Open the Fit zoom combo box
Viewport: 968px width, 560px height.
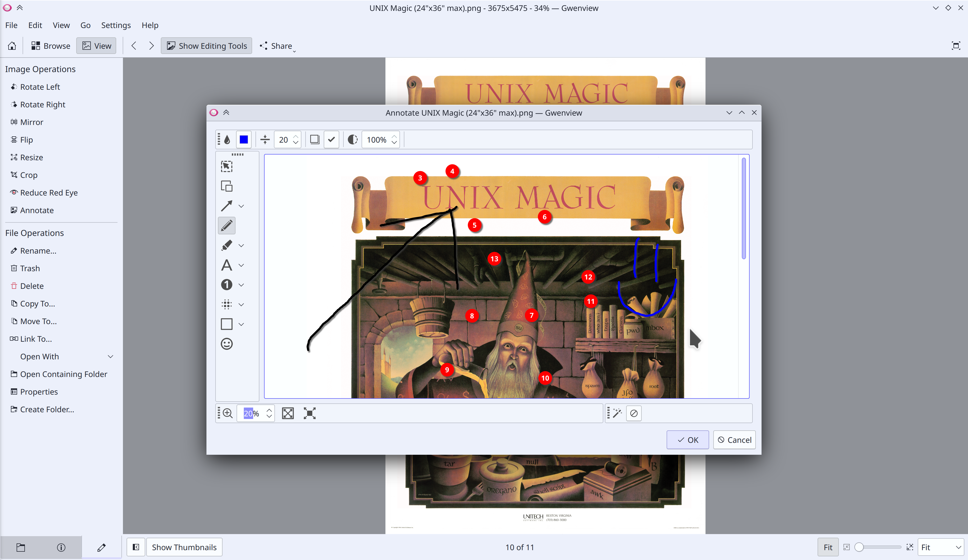[x=941, y=547]
